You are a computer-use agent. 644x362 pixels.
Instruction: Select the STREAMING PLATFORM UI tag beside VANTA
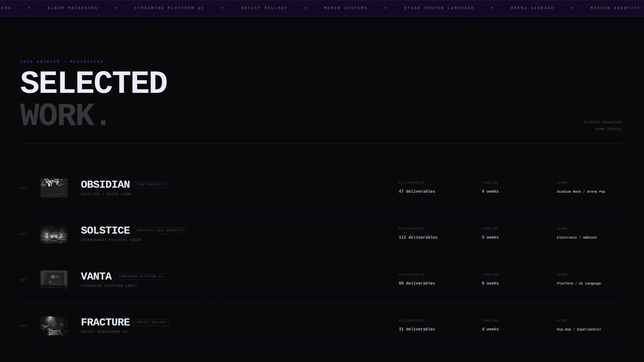coord(141,277)
